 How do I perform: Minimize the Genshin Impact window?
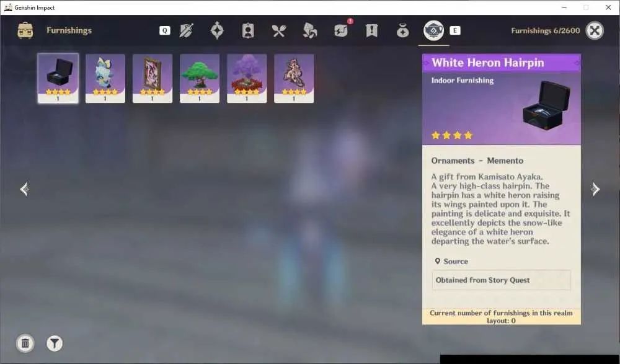click(x=564, y=7)
